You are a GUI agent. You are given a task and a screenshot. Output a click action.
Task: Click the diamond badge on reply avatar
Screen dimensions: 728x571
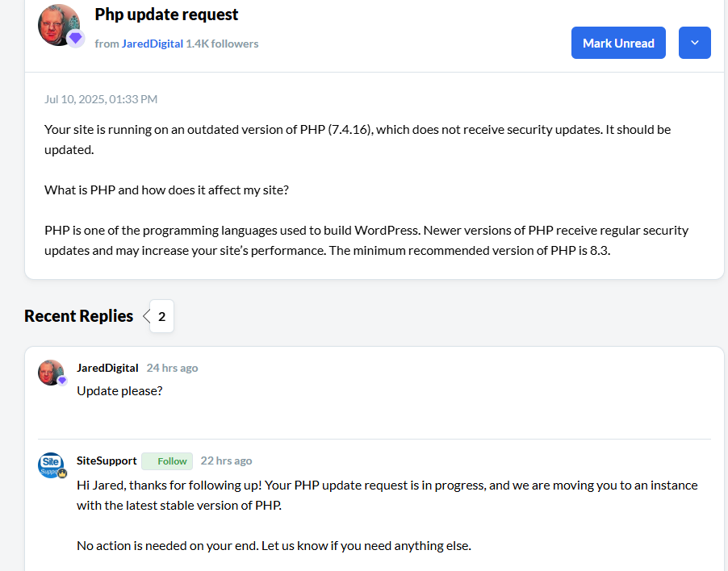tap(61, 381)
